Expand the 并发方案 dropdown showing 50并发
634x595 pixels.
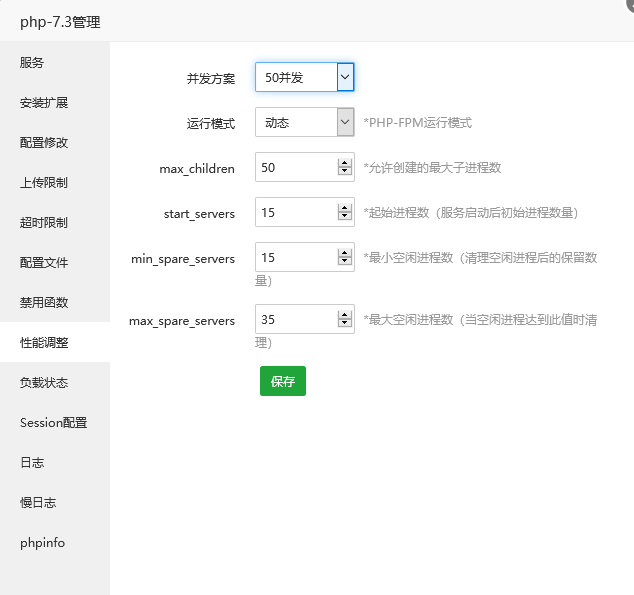(x=305, y=77)
